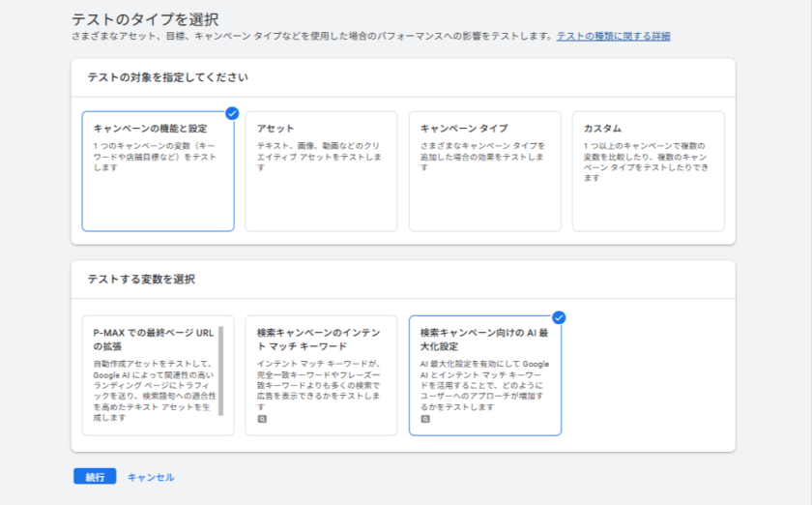Select the キャンペーン タイプ test target card
Screen dimensions: 812x505
pos(484,171)
